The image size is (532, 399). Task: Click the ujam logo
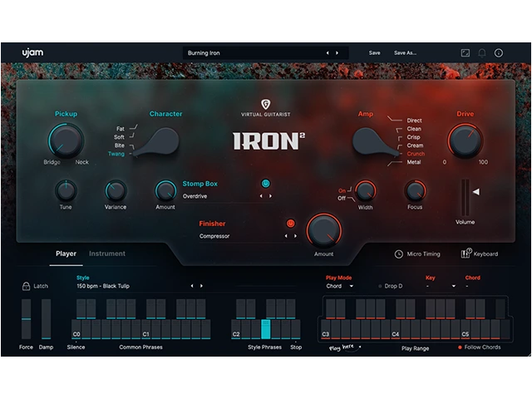tap(32, 53)
